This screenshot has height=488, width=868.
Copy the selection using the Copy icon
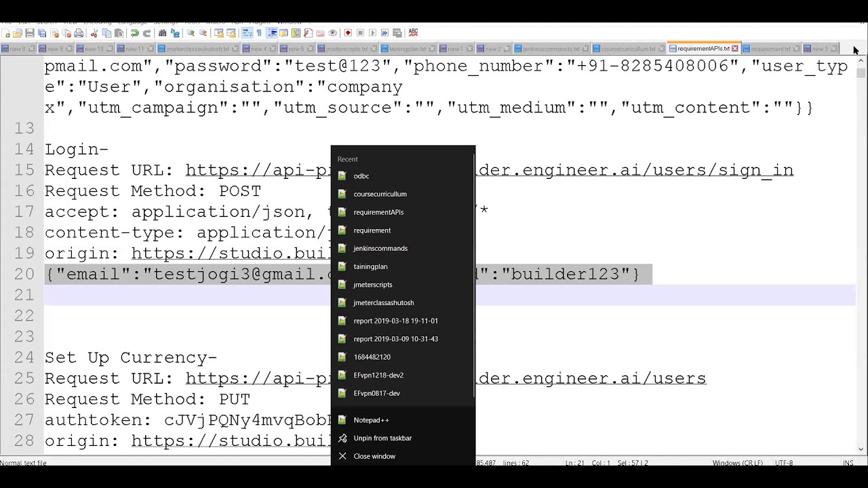coord(106,33)
